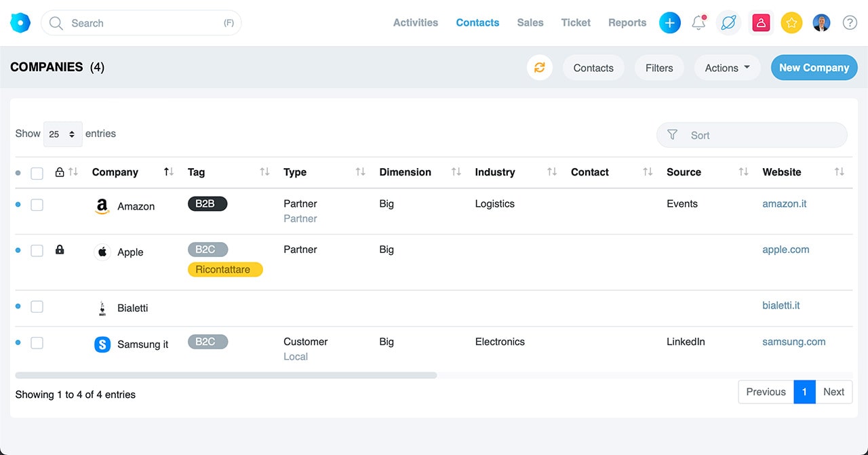
Task: Click the help question mark icon
Action: click(850, 23)
